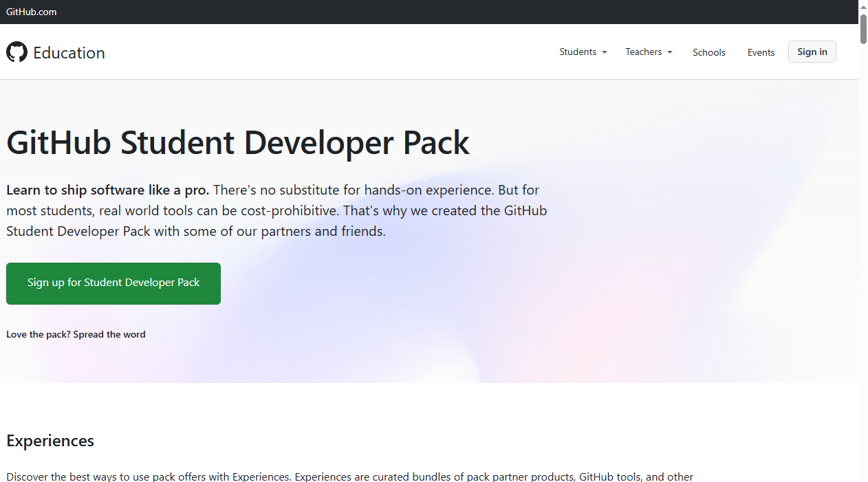868x482 pixels.
Task: Click the GitHub Student Developer Pack heading
Action: (x=237, y=143)
